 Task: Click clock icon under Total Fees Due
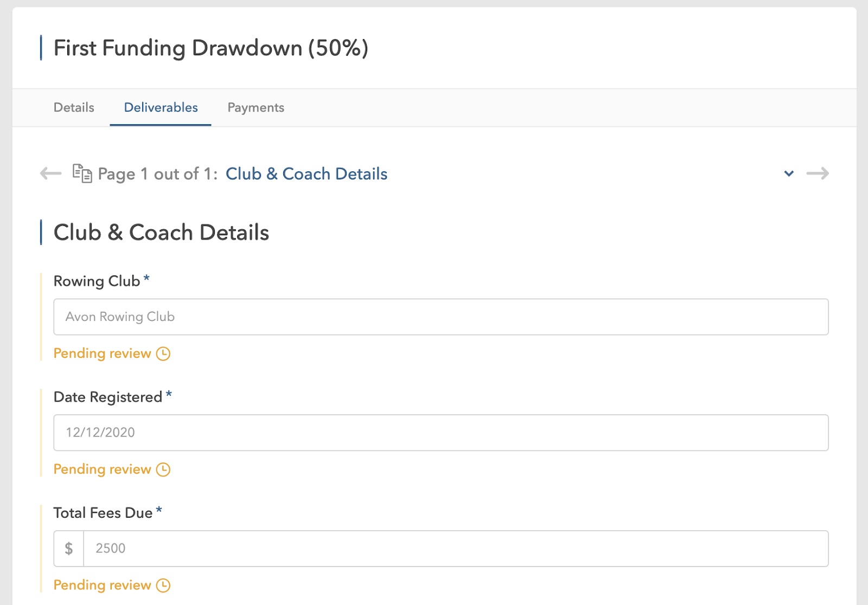coord(163,585)
